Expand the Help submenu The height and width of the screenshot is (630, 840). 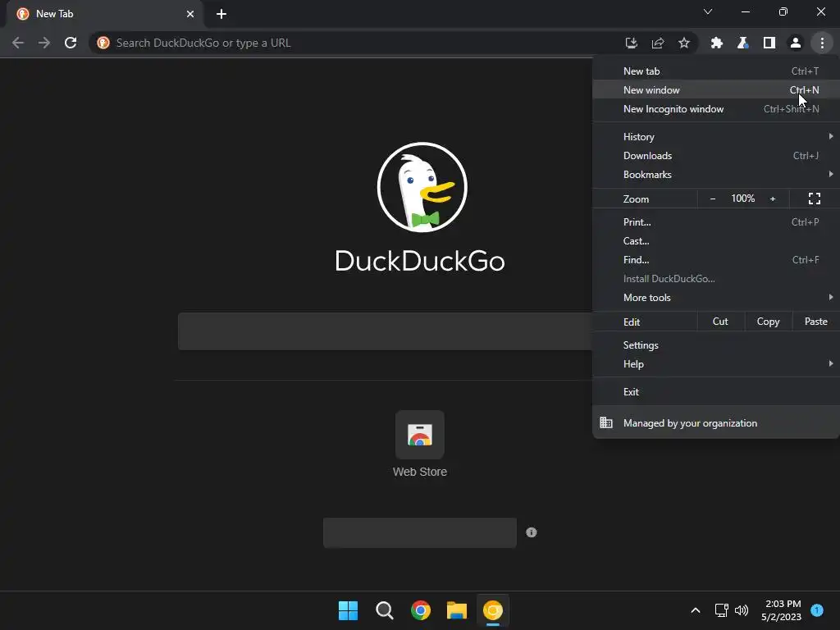pos(715,363)
